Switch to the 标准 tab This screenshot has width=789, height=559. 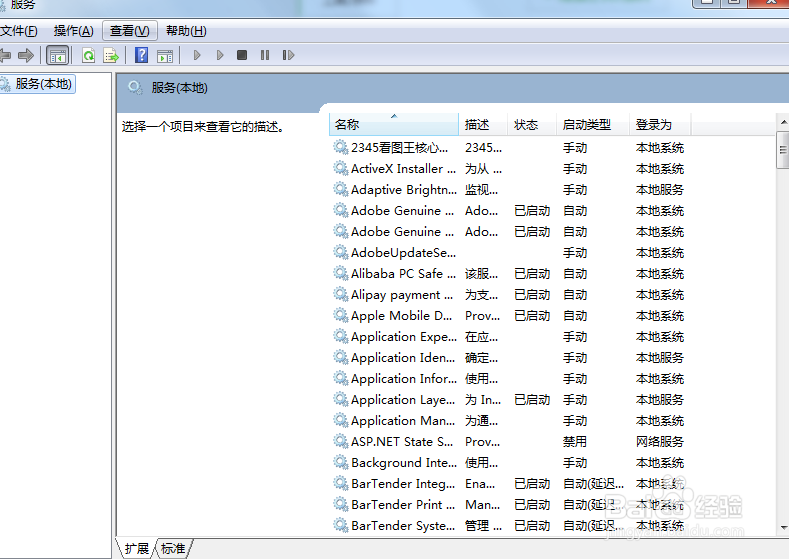[x=173, y=548]
